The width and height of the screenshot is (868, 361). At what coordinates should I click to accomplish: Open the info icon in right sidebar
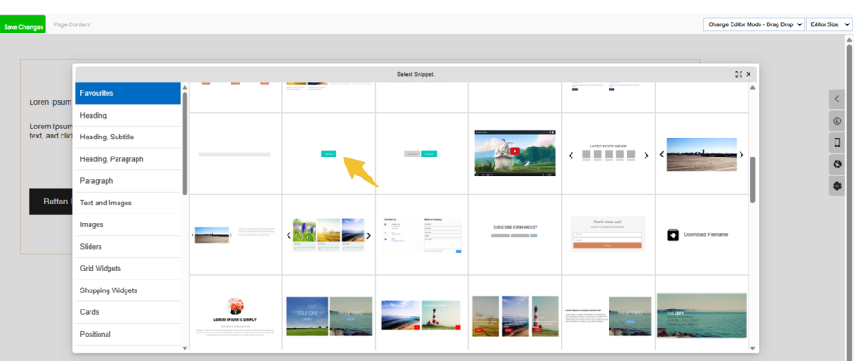[837, 120]
